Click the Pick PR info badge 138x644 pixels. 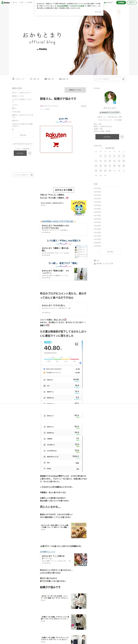(83, 106)
